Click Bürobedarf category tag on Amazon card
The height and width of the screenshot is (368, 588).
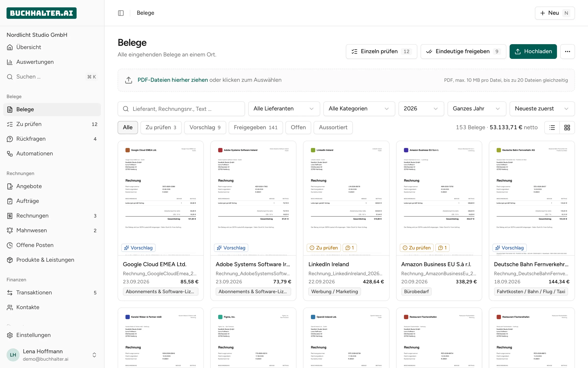416,291
